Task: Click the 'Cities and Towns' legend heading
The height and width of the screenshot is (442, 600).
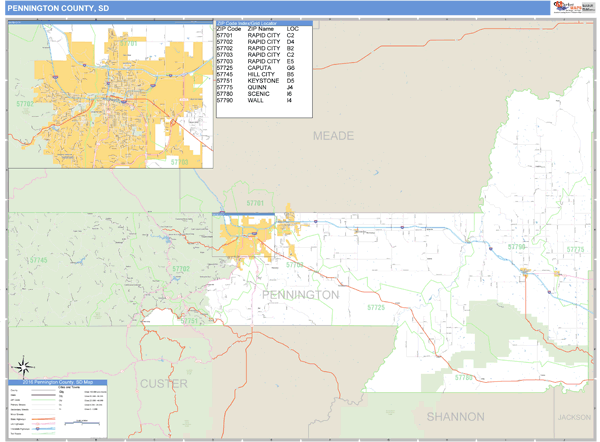Action: point(67,387)
